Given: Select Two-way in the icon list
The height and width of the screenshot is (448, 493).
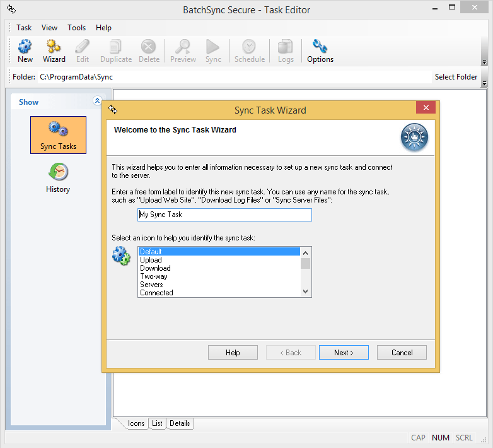Looking at the screenshot, I should [219, 276].
